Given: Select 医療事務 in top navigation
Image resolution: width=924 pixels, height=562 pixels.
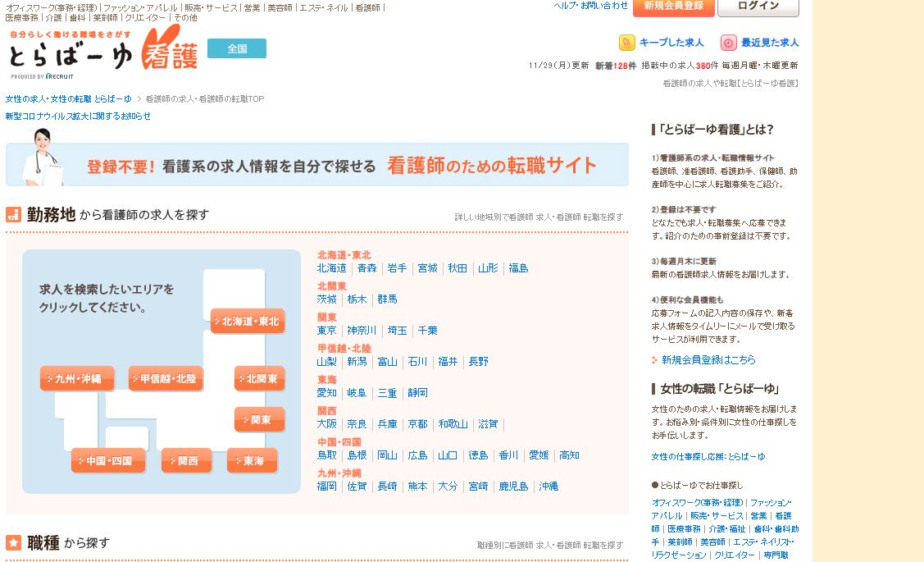Looking at the screenshot, I should pyautogui.click(x=22, y=18).
